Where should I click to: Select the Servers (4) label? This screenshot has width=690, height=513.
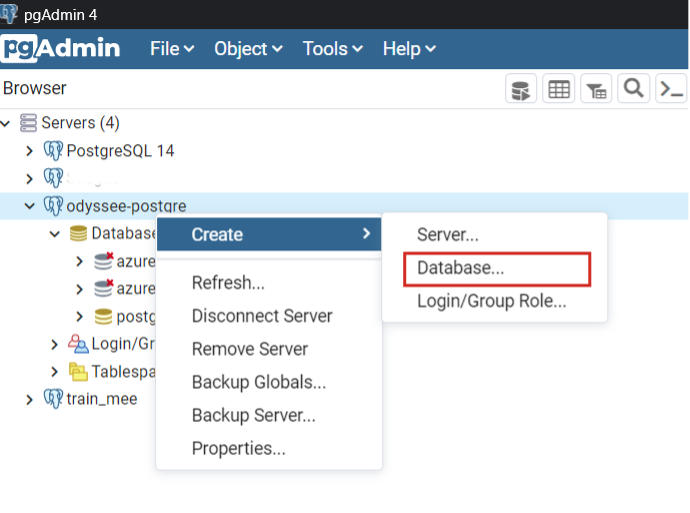pos(80,123)
